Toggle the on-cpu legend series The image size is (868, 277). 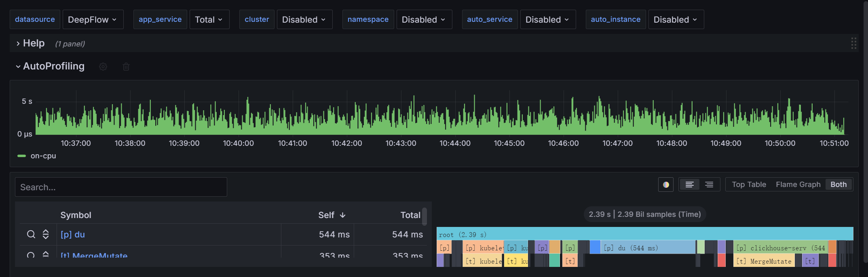(43, 156)
